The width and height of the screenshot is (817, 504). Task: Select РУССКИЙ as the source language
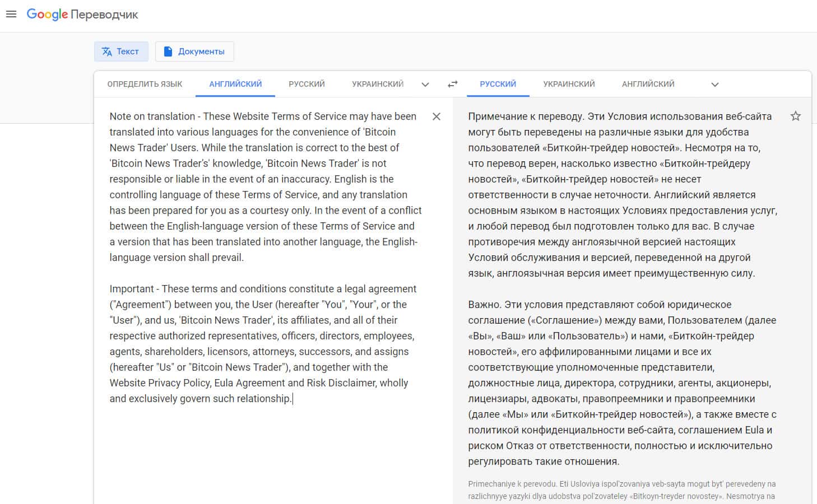pyautogui.click(x=307, y=84)
